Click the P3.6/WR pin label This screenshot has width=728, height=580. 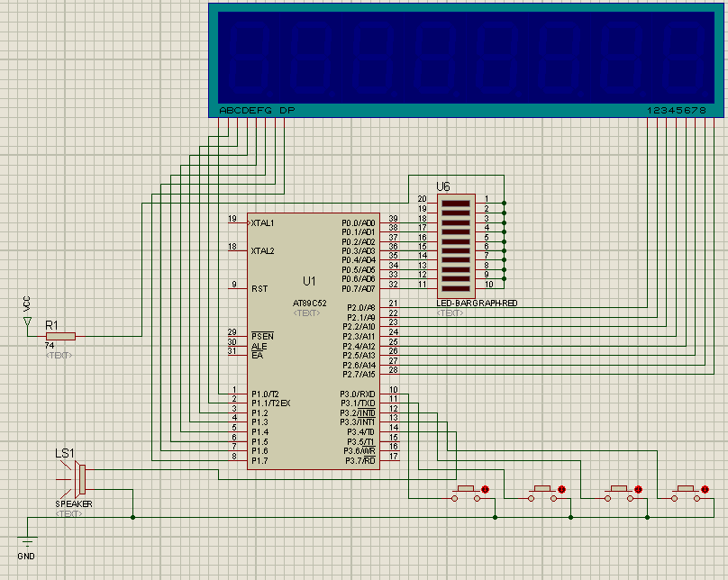point(359,451)
